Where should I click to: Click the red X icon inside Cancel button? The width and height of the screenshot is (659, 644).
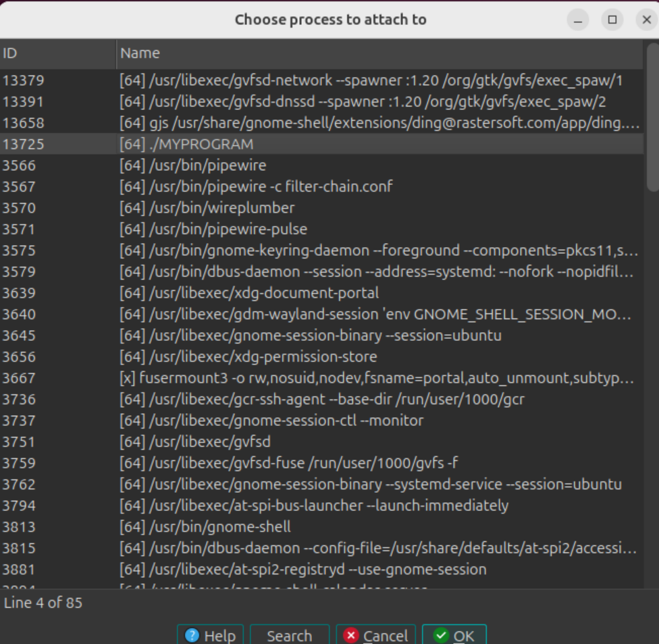click(350, 635)
